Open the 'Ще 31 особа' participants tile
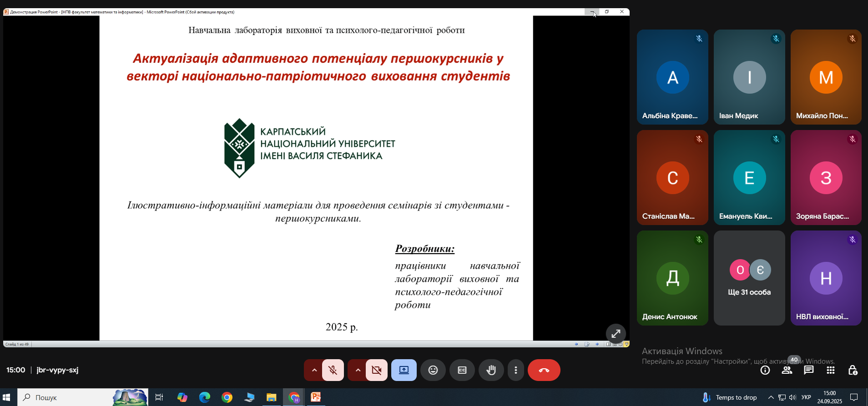 pyautogui.click(x=749, y=278)
